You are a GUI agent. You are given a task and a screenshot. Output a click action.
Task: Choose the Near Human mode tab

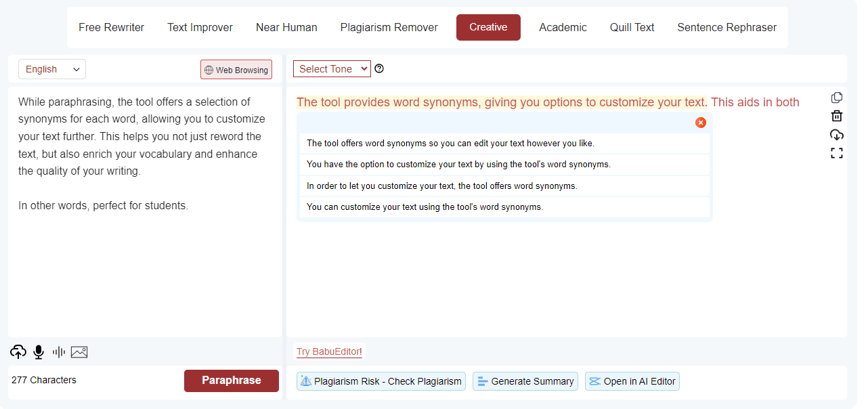click(x=286, y=28)
